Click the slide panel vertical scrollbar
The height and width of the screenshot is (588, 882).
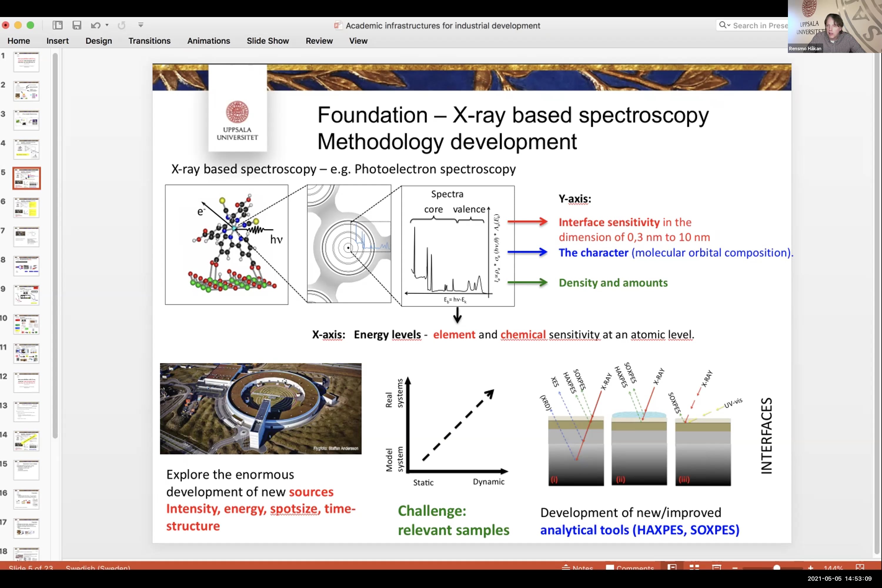pos(55,245)
